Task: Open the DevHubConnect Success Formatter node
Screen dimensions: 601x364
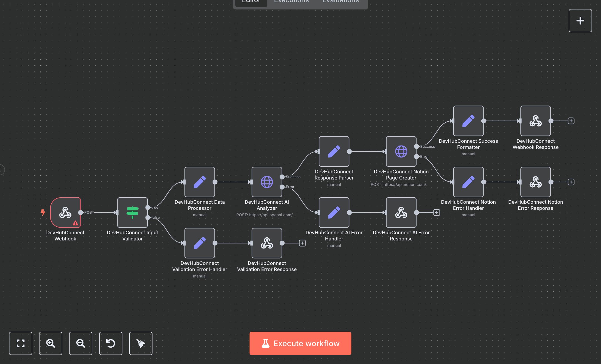Action: [468, 121]
